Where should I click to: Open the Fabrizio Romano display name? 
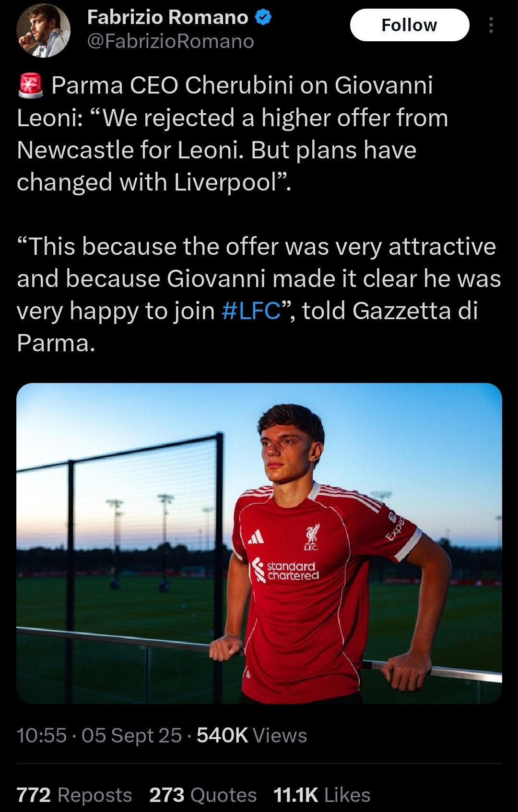pyautogui.click(x=168, y=18)
